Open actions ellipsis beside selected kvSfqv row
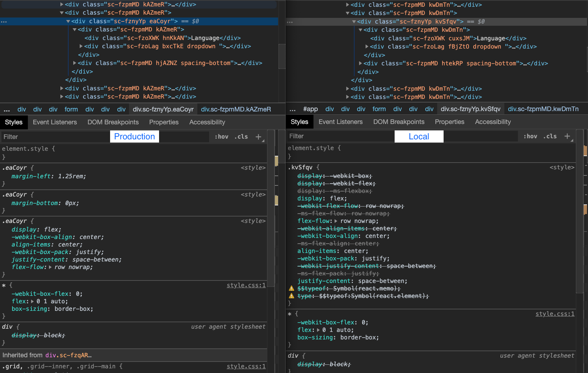 tap(290, 22)
